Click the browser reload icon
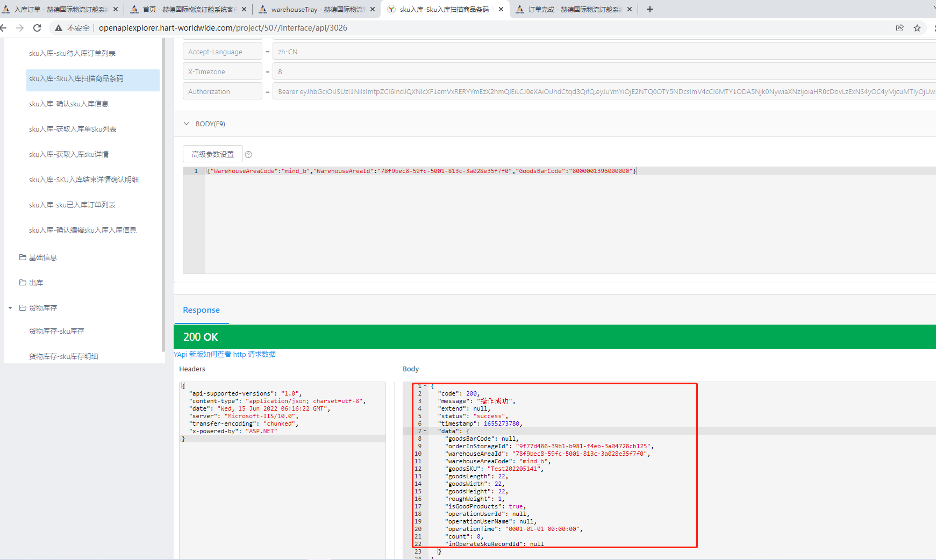 click(x=37, y=28)
